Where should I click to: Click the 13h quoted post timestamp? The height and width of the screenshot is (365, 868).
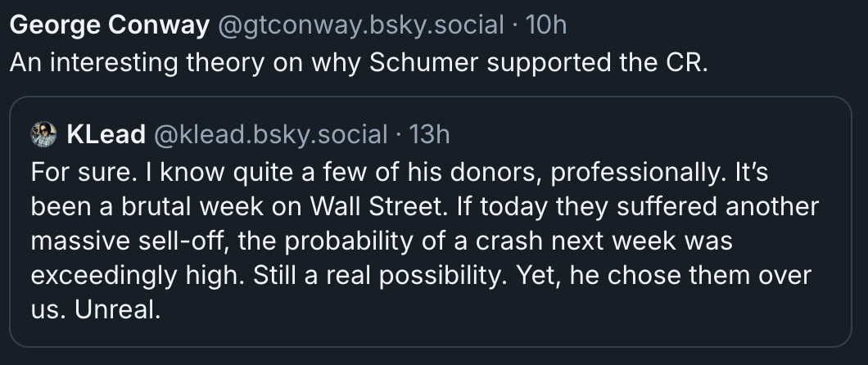(x=428, y=134)
